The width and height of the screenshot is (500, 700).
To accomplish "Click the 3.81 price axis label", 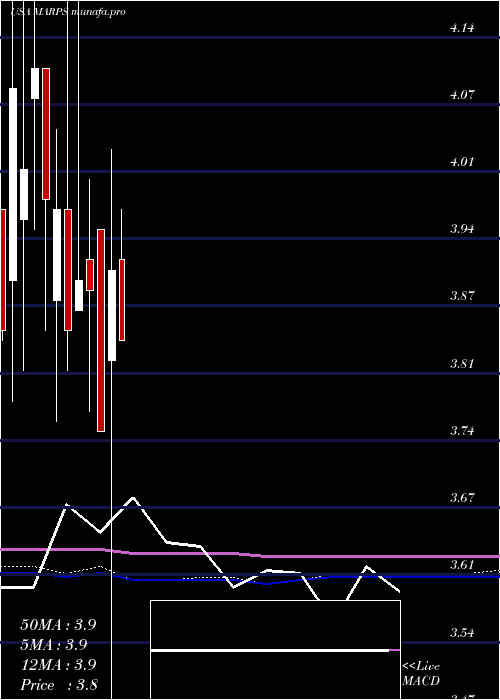I will click(462, 363).
